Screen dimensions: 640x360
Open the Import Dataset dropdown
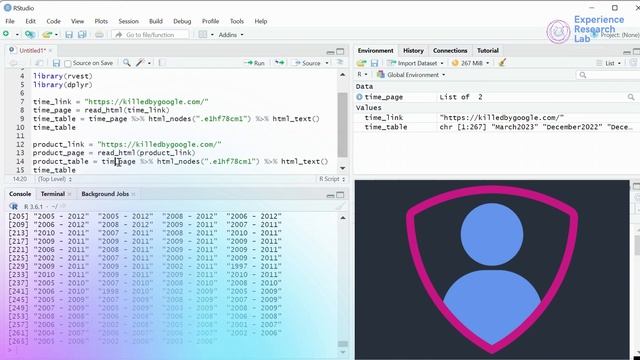415,63
